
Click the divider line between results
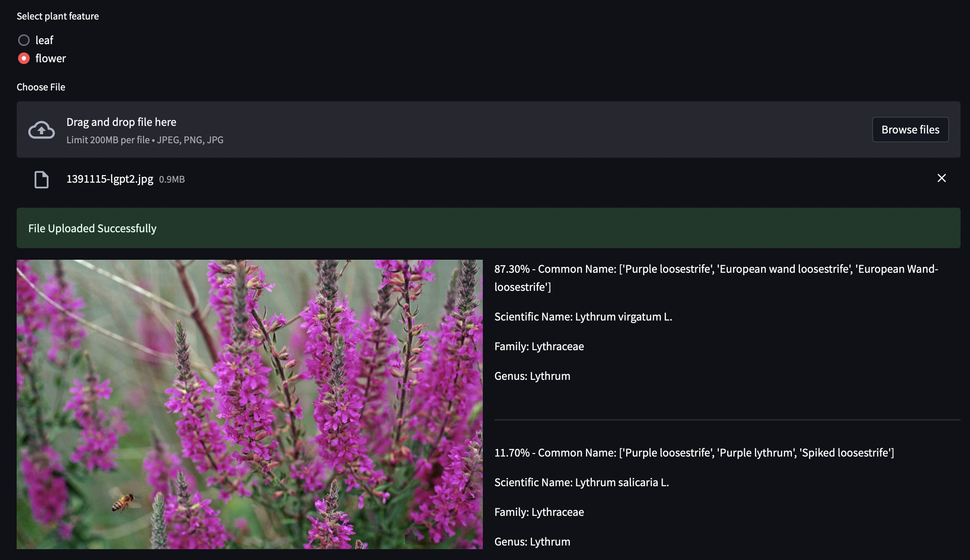click(727, 420)
